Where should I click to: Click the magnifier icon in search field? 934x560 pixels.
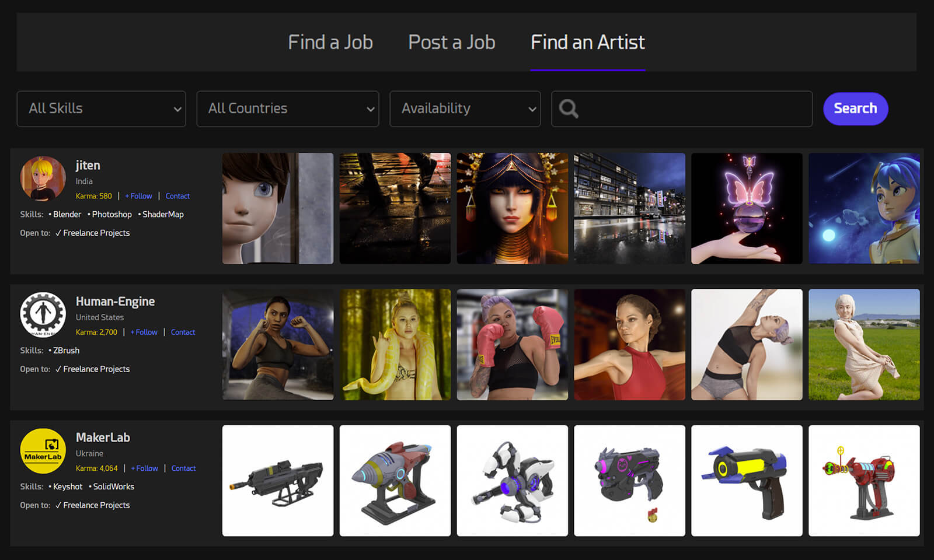pos(569,108)
